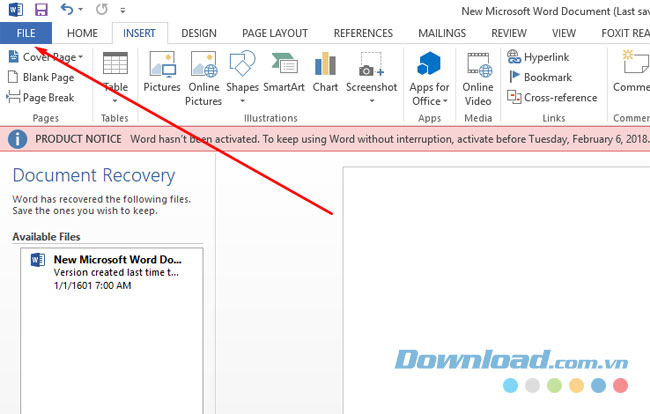650x414 pixels.
Task: Click the Page Break icon
Action: pyautogui.click(x=40, y=97)
